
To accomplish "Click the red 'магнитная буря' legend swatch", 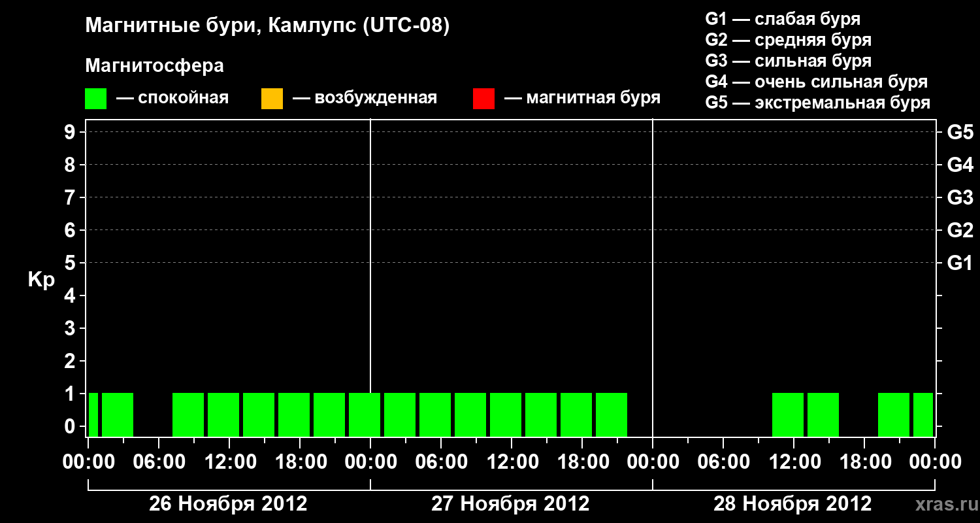I will (483, 99).
